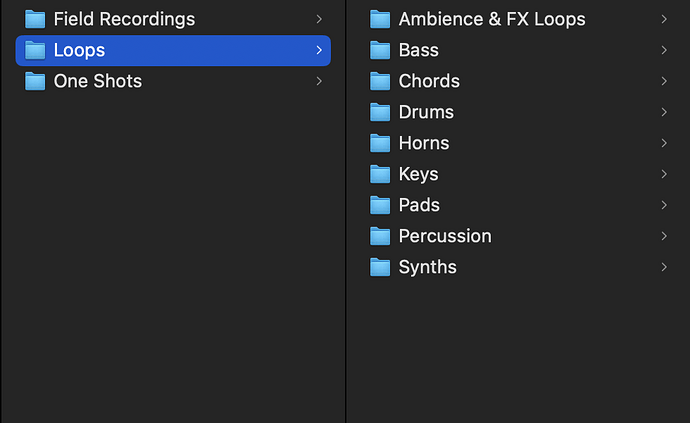Expand the Keys folder chevron

664,174
